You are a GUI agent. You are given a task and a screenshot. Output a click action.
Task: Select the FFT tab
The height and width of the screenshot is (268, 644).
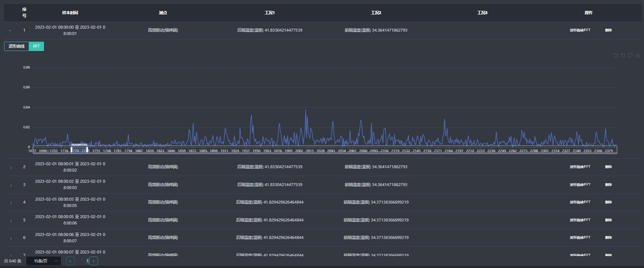(36, 46)
